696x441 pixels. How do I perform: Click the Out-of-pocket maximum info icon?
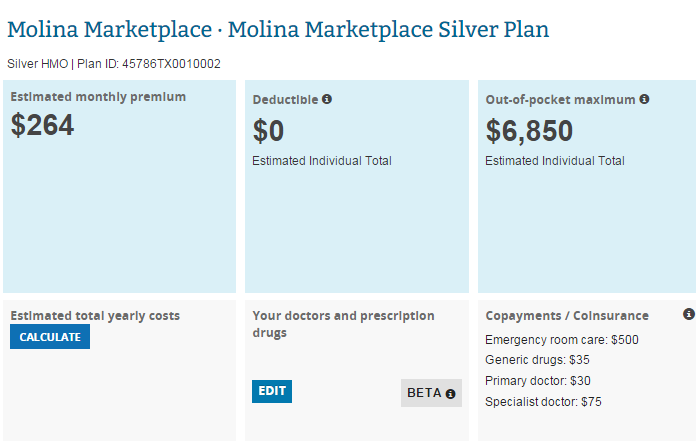[x=644, y=100]
